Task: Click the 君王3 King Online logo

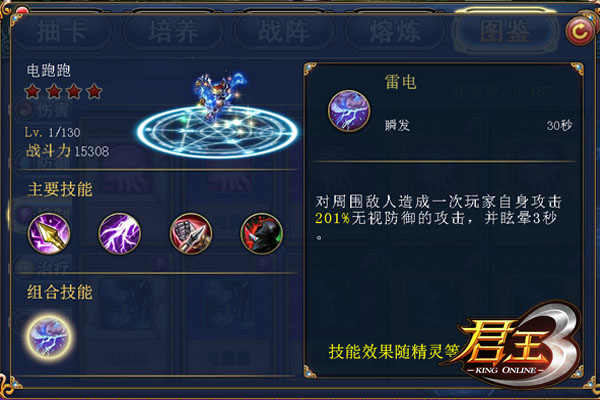Action: (518, 346)
